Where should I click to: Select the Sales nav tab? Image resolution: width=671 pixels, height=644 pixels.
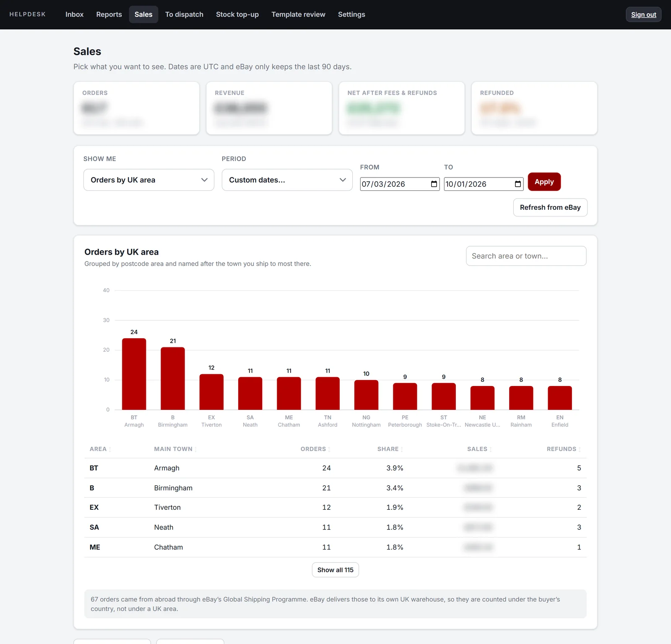143,15
